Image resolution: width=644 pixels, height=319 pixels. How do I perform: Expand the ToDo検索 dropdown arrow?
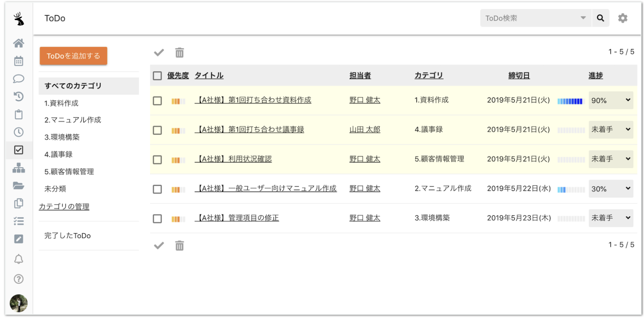[583, 18]
